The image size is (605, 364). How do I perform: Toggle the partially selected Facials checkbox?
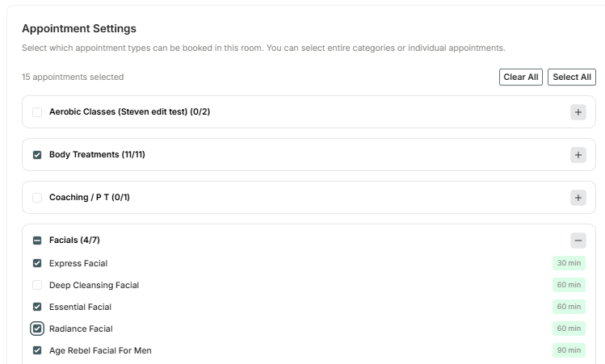pos(37,241)
